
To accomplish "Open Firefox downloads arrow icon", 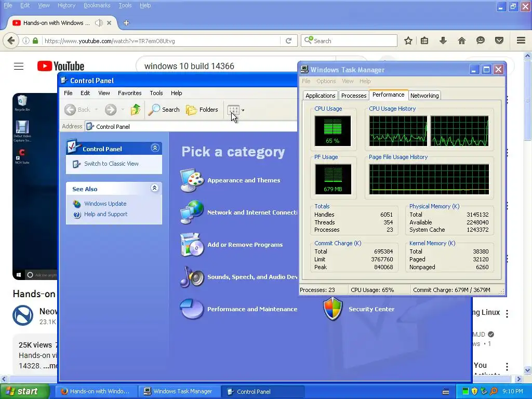I will coord(443,41).
